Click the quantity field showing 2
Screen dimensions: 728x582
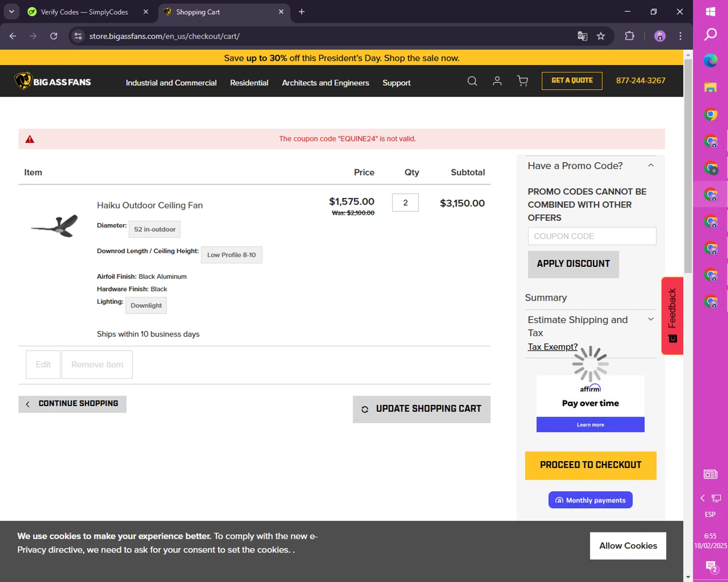click(405, 203)
